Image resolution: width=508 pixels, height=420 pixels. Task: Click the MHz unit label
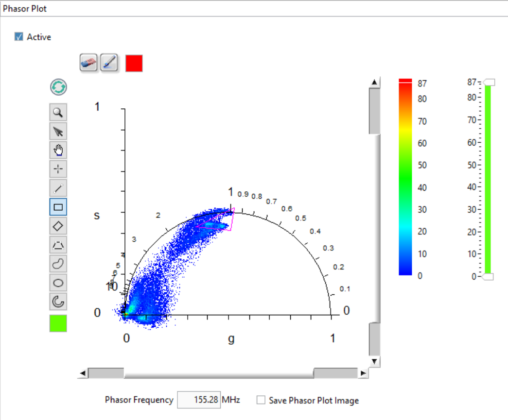pyautogui.click(x=231, y=400)
